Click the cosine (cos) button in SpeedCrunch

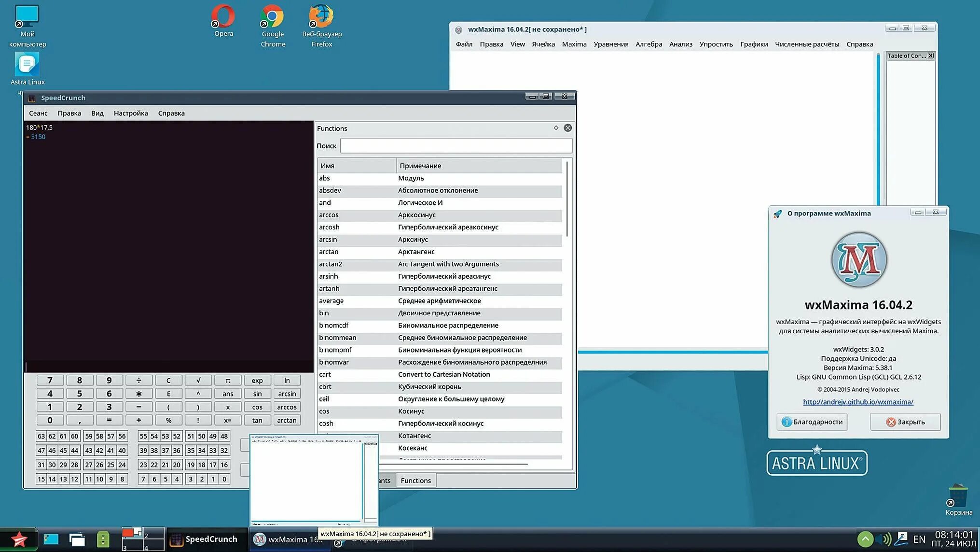point(256,407)
